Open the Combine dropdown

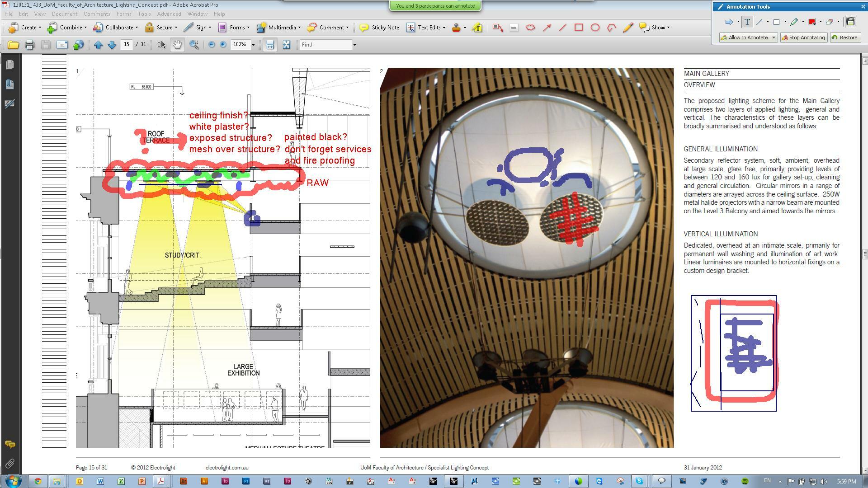pyautogui.click(x=67, y=28)
